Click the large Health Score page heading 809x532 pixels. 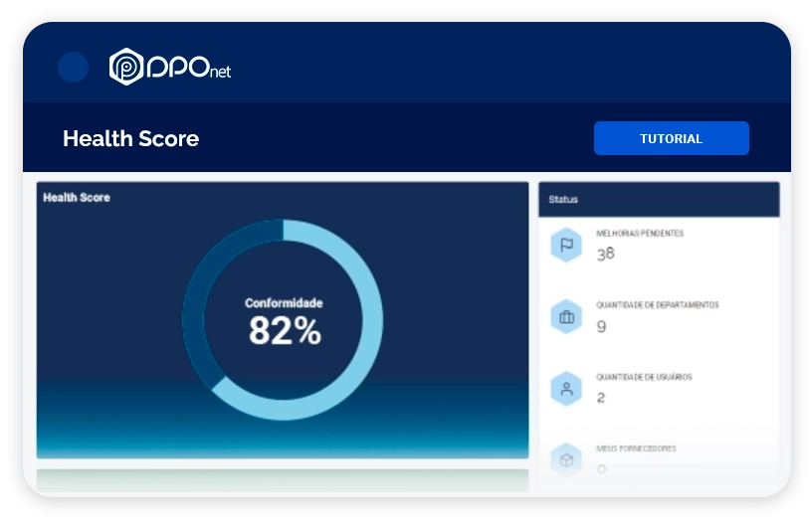[131, 138]
